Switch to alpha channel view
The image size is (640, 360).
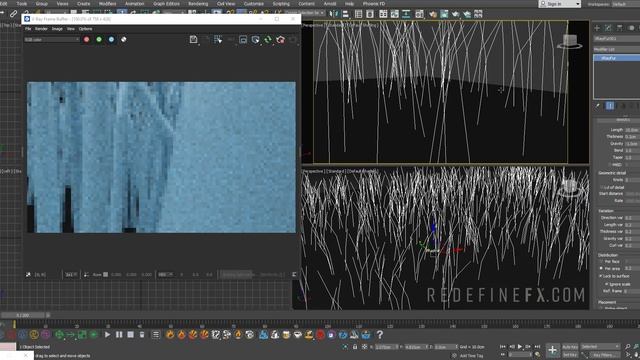pos(124,40)
